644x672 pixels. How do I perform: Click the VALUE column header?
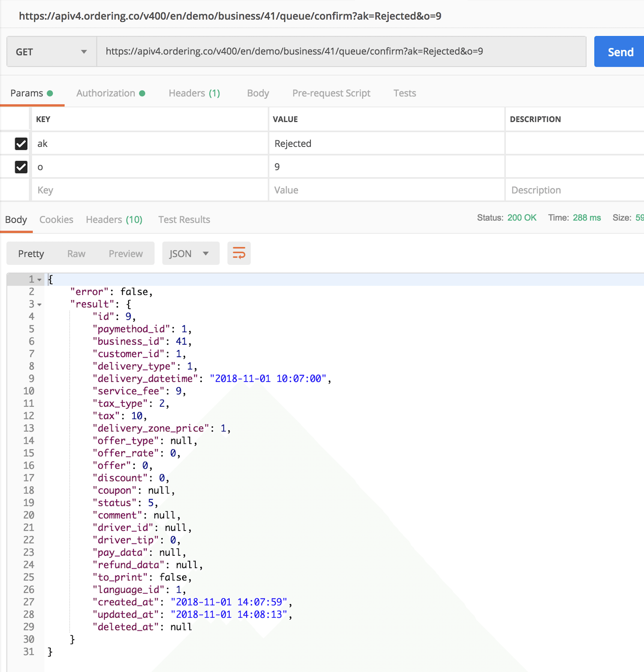pyautogui.click(x=285, y=119)
